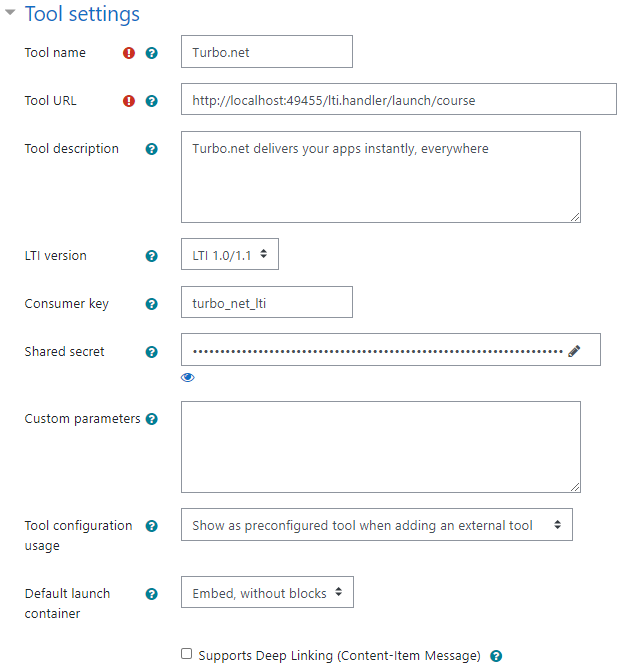This screenshot has width=635, height=666.
Task: Focus the Consumer key field
Action: click(x=266, y=303)
